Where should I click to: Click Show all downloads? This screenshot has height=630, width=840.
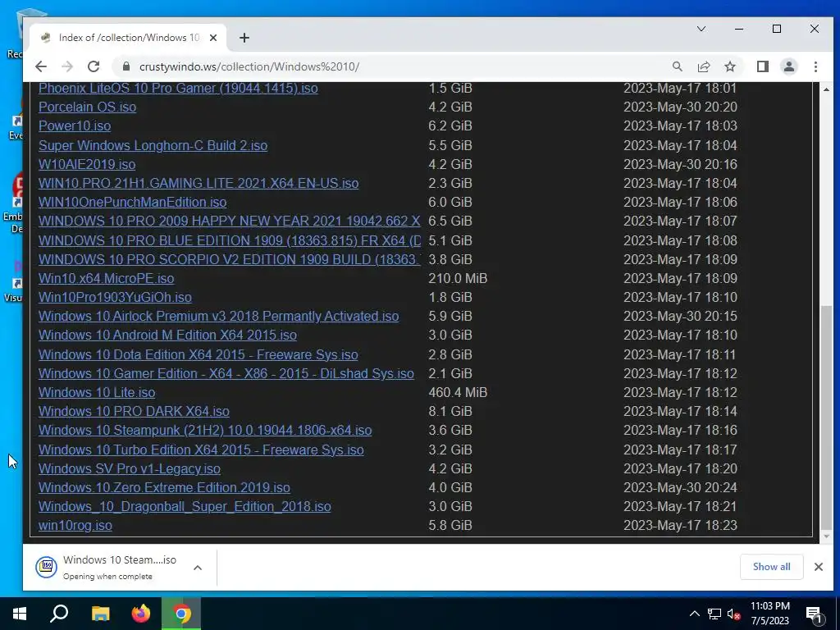pyautogui.click(x=771, y=567)
